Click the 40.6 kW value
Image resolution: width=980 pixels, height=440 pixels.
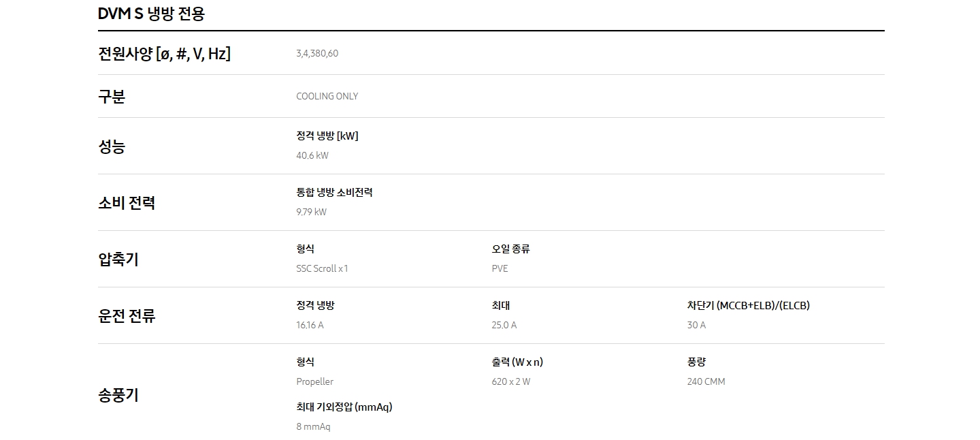(x=312, y=155)
